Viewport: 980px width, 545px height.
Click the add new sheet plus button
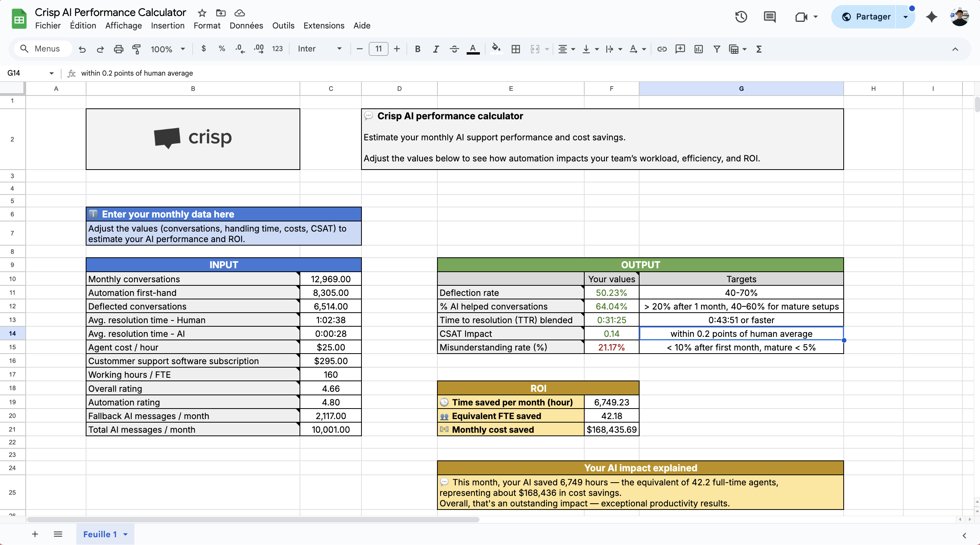click(35, 534)
